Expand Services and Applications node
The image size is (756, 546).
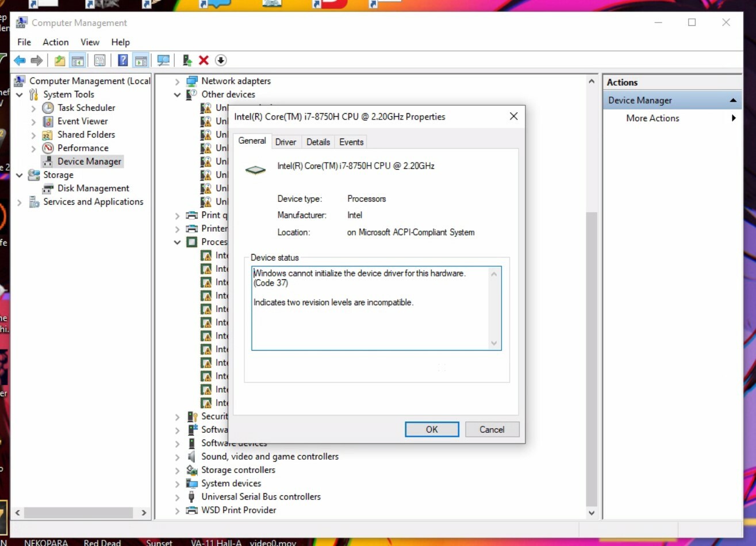(20, 202)
